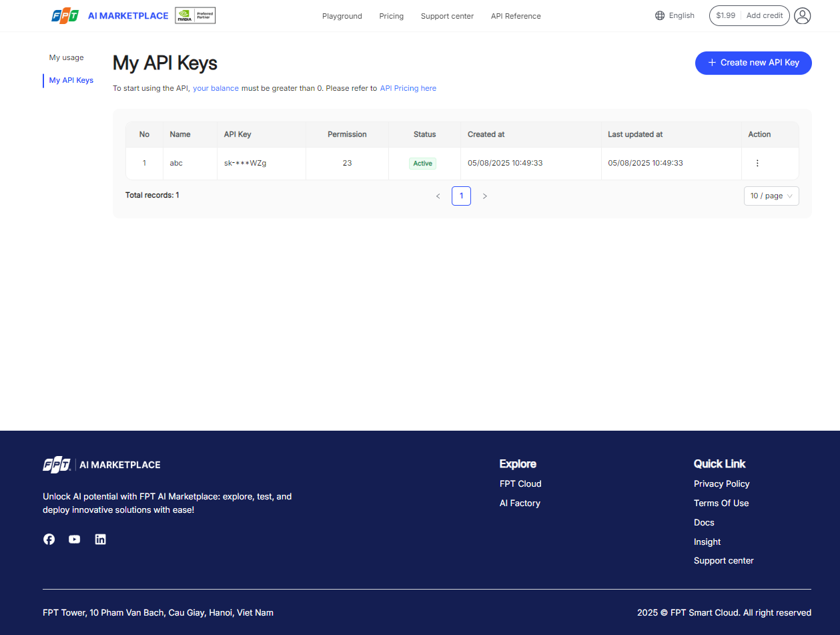Open Insight footer link
This screenshot has width=840, height=635.
click(x=707, y=542)
